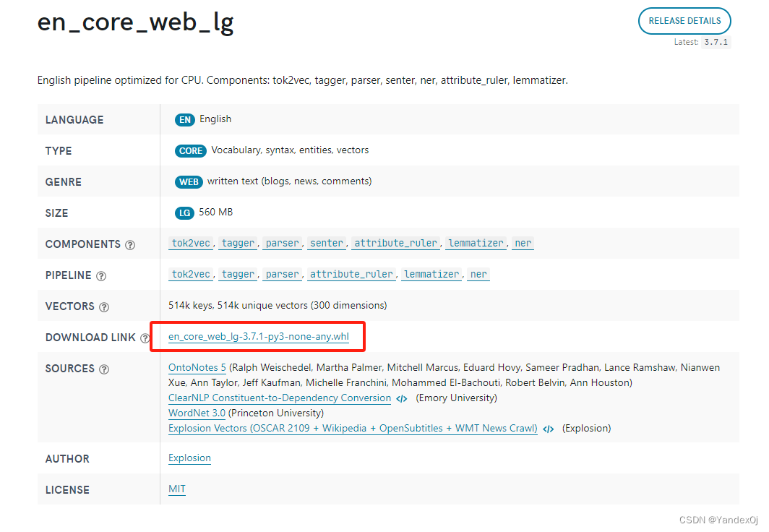Open the Explosion Vectors source code icon
This screenshot has width=769, height=532.
coord(549,429)
